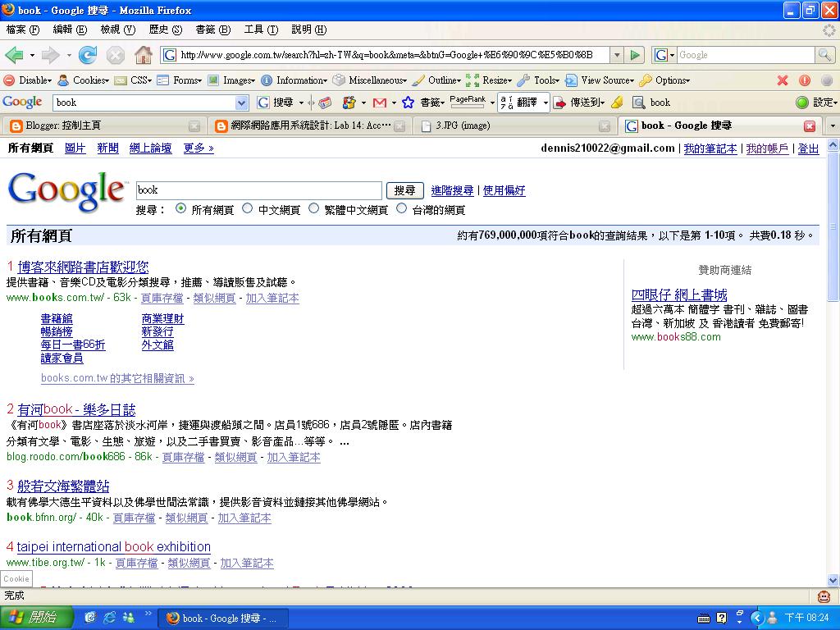Click the Google page search input field

pos(258,190)
